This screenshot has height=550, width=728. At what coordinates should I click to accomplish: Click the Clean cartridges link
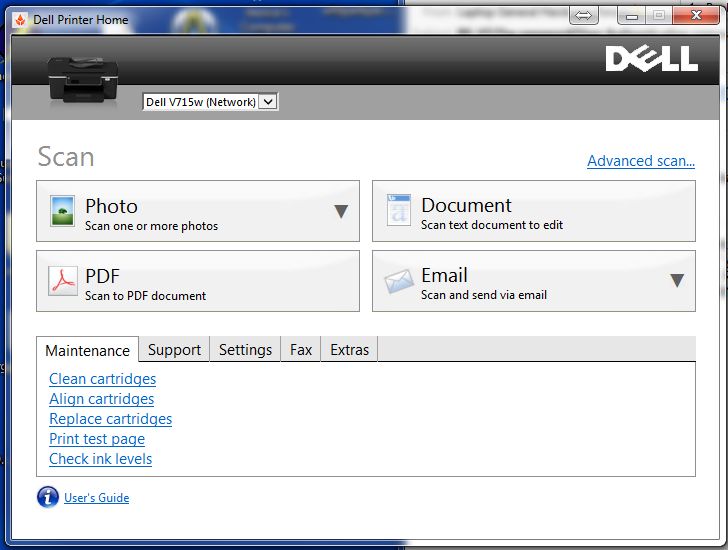pyautogui.click(x=103, y=379)
